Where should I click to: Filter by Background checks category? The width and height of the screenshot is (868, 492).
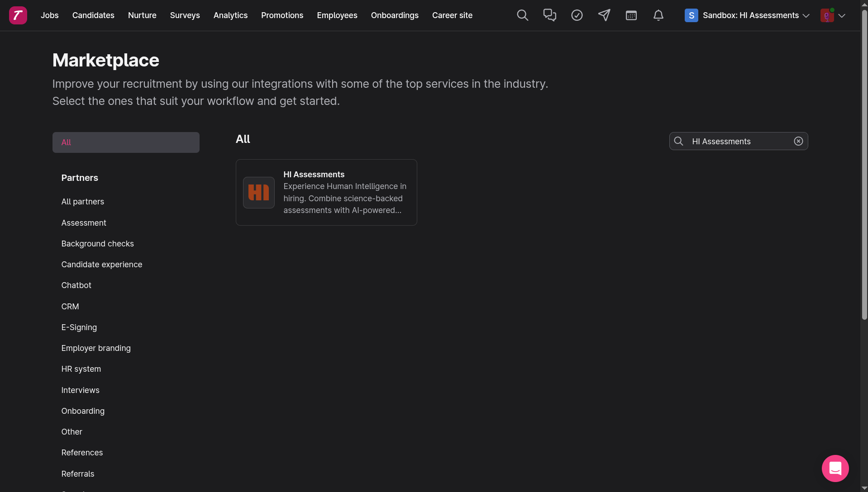click(97, 244)
